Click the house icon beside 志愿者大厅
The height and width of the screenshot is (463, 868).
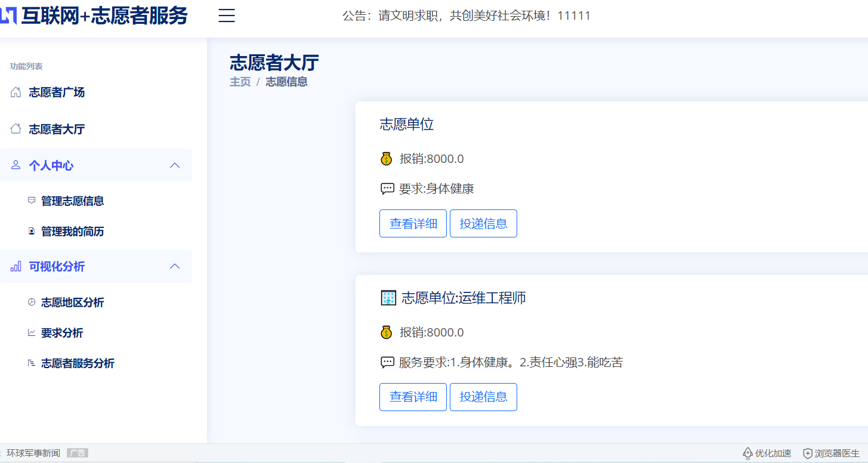[x=16, y=129]
